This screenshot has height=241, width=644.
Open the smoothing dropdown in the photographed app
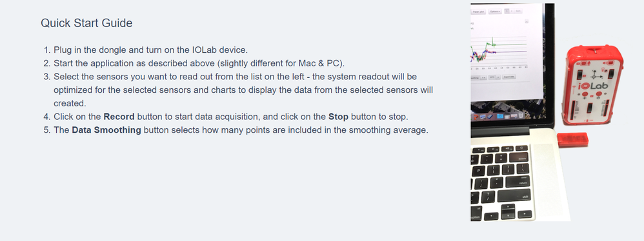pos(483,77)
